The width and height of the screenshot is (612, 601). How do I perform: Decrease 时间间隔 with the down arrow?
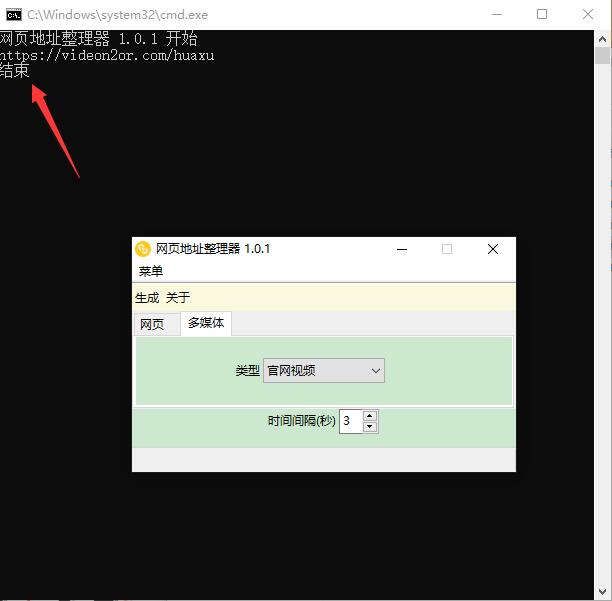pyautogui.click(x=370, y=427)
